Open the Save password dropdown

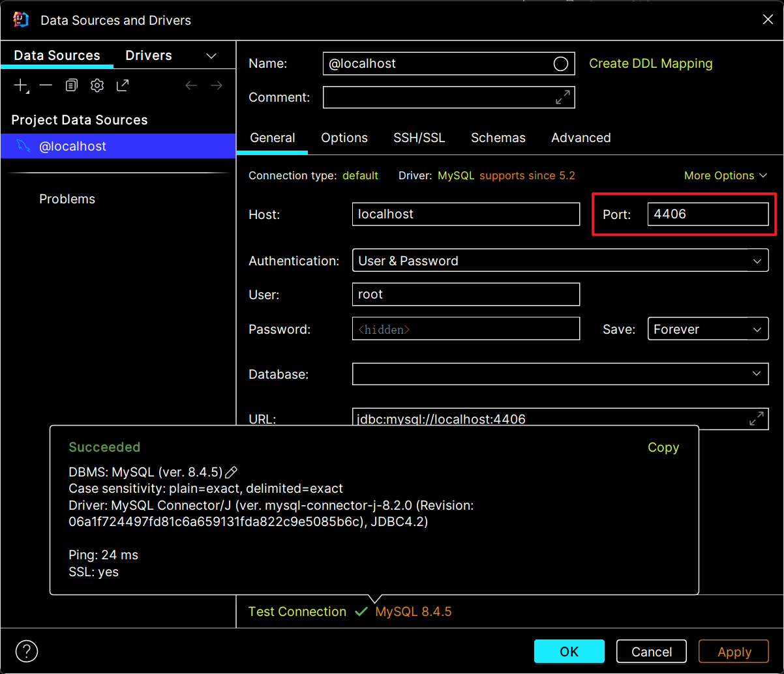coord(708,329)
